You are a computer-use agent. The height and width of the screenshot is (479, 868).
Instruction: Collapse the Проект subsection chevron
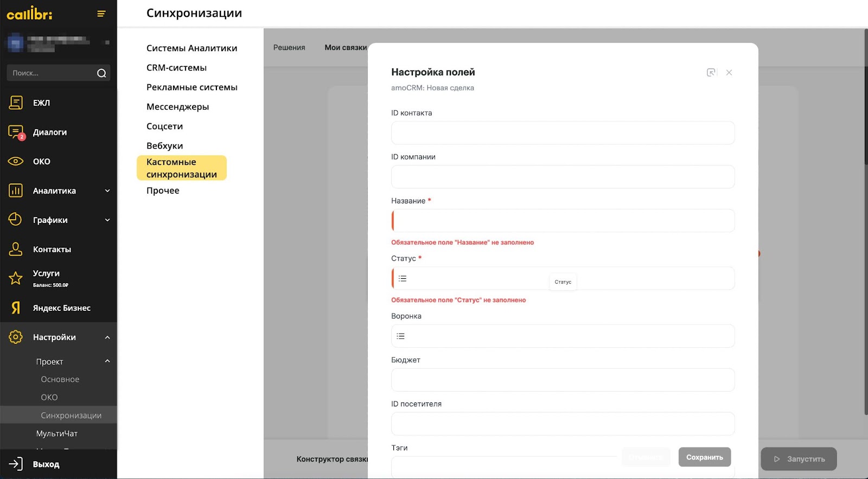pyautogui.click(x=107, y=361)
